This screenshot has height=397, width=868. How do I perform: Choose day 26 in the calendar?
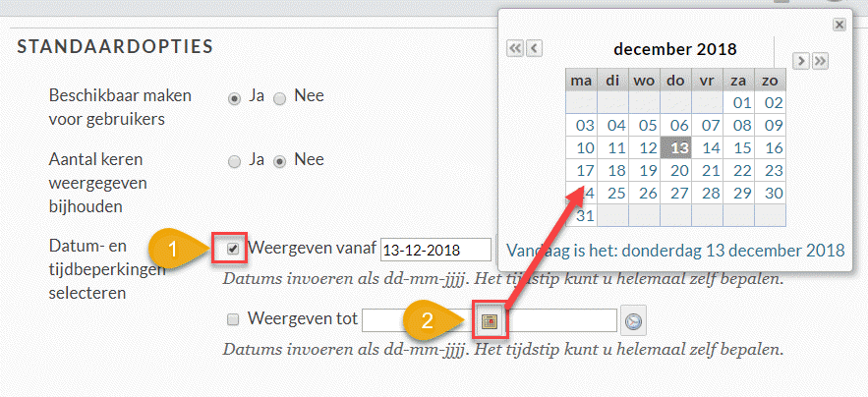click(644, 194)
